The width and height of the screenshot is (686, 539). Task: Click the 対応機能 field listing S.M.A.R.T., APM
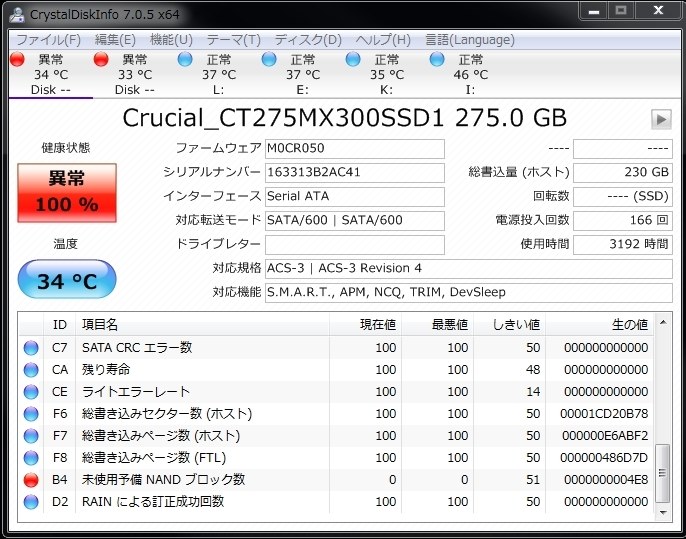[x=469, y=293]
